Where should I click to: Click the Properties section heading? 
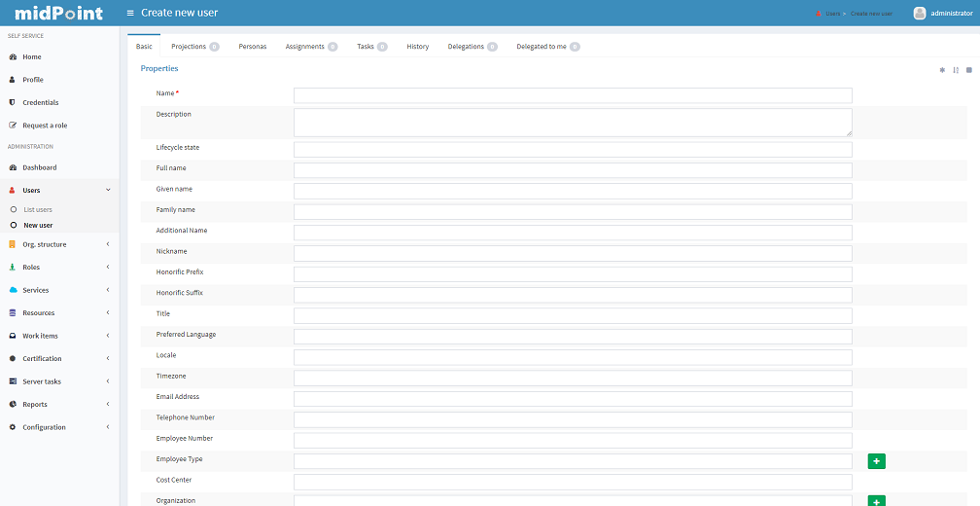tap(159, 68)
